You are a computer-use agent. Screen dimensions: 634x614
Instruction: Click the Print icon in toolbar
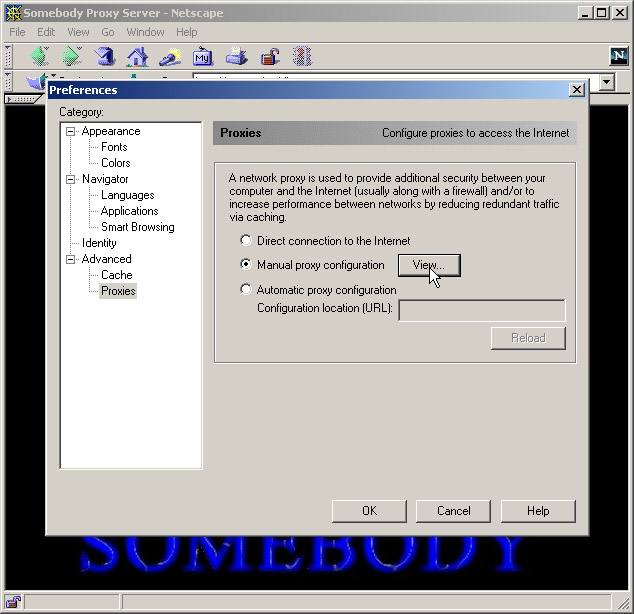click(x=236, y=56)
